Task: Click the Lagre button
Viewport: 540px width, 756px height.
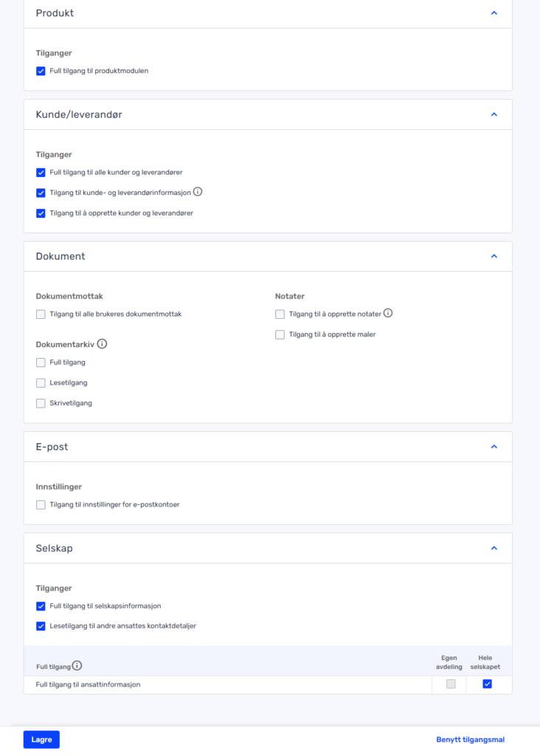Action: (41, 740)
